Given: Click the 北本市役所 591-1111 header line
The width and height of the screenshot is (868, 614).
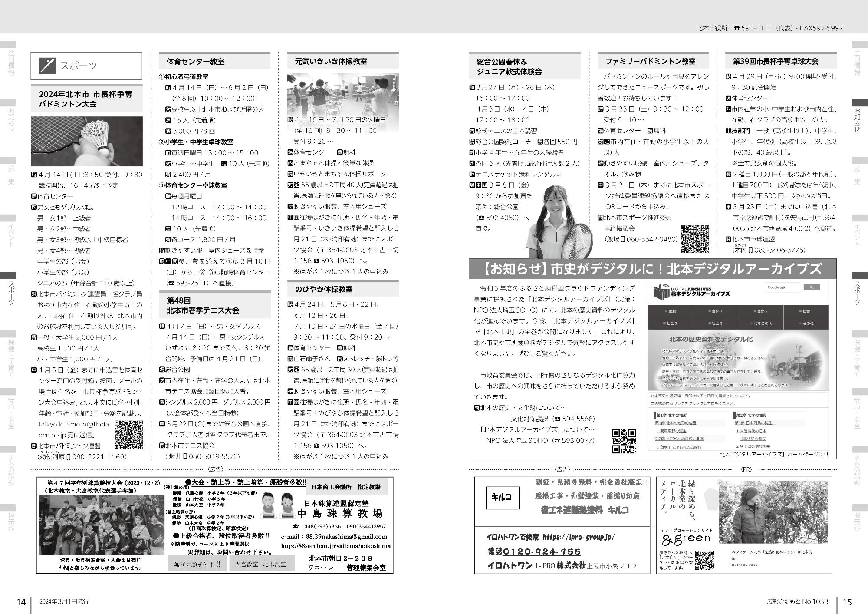Looking at the screenshot, I should point(769,28).
